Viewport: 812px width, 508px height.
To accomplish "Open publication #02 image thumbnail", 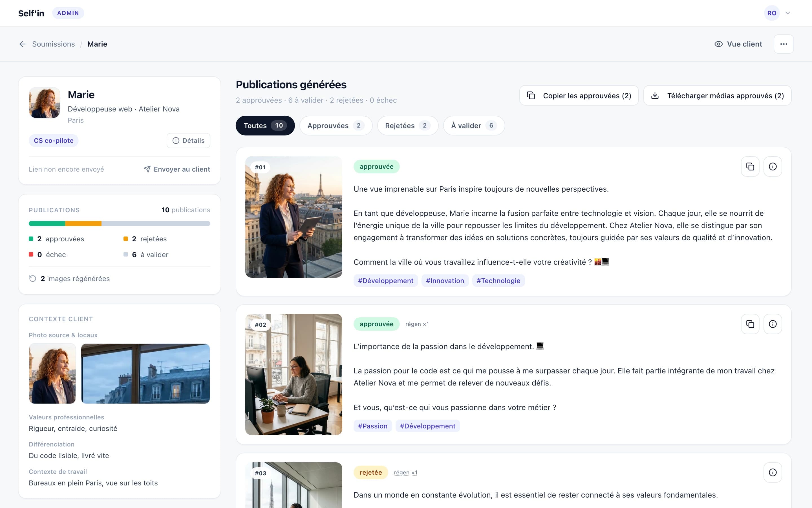I will 294,375.
